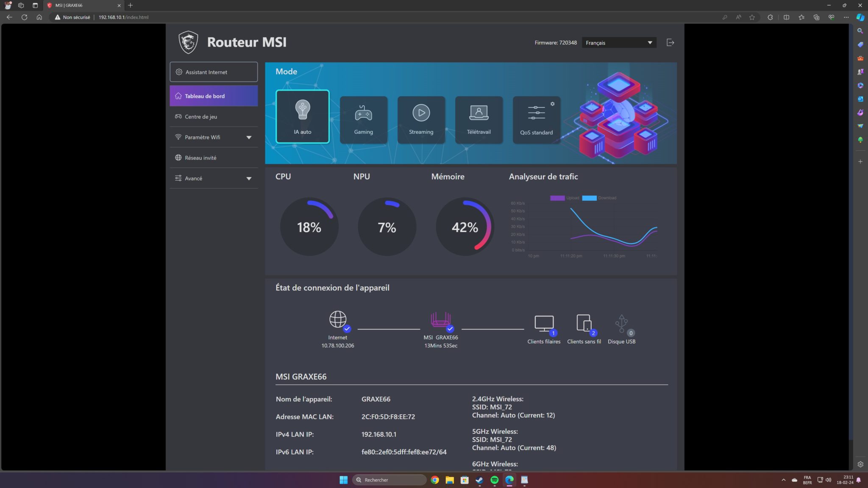Expand the Paramètre Wifi submenu arrow

click(249, 137)
